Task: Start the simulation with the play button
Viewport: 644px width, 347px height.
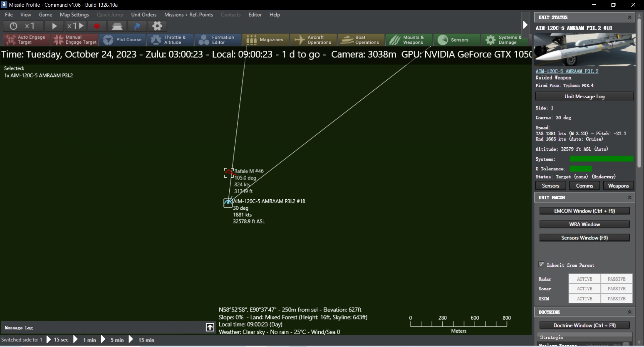Action: 54,26
